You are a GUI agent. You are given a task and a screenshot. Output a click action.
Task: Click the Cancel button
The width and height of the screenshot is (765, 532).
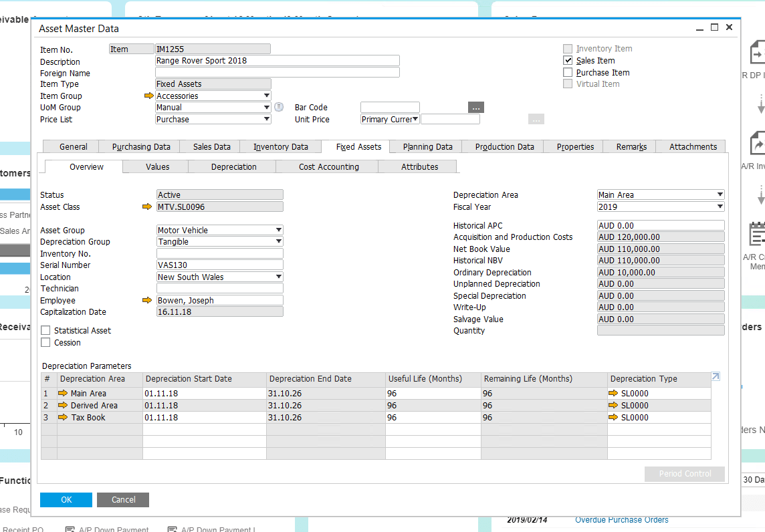pos(123,500)
